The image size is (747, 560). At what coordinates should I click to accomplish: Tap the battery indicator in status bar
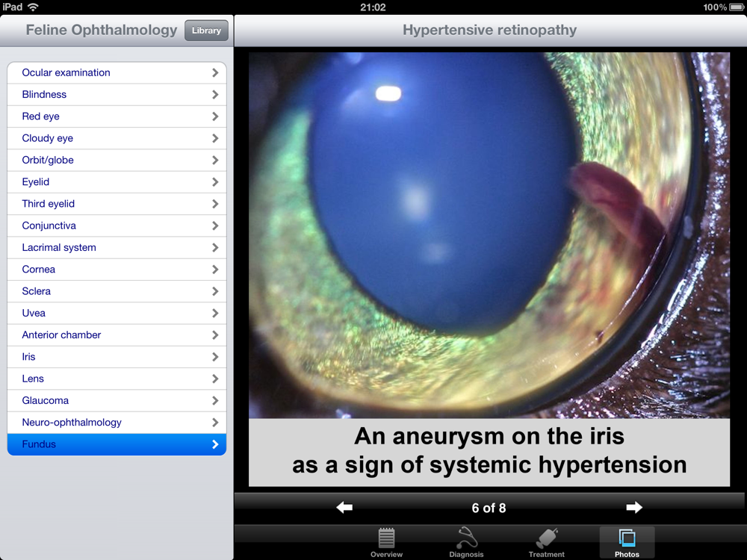pyautogui.click(x=736, y=7)
